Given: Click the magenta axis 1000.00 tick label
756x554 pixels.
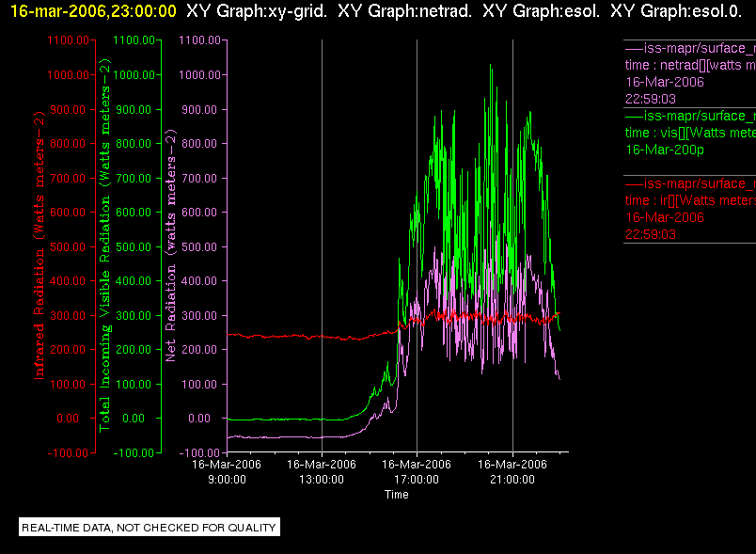Looking at the screenshot, I should click(199, 75).
